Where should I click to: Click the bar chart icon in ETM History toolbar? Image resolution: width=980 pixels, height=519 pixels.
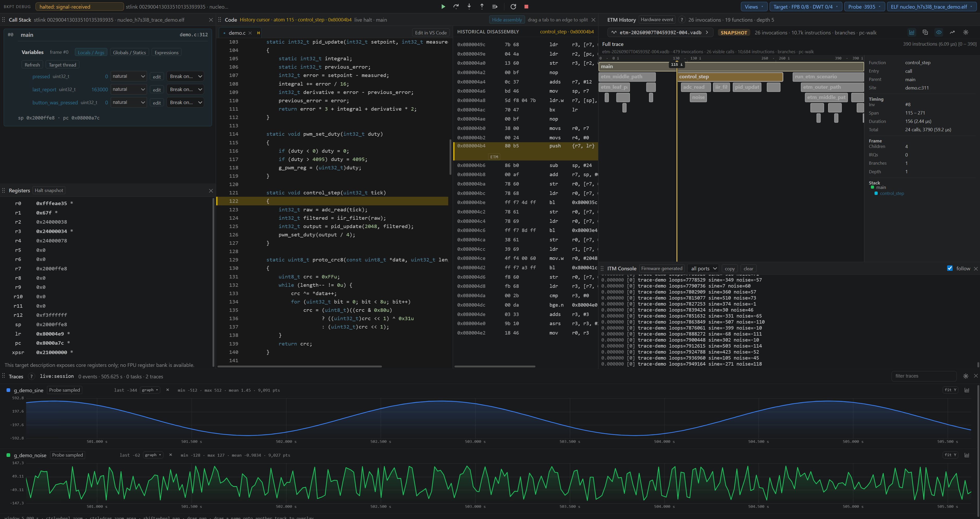pos(912,32)
